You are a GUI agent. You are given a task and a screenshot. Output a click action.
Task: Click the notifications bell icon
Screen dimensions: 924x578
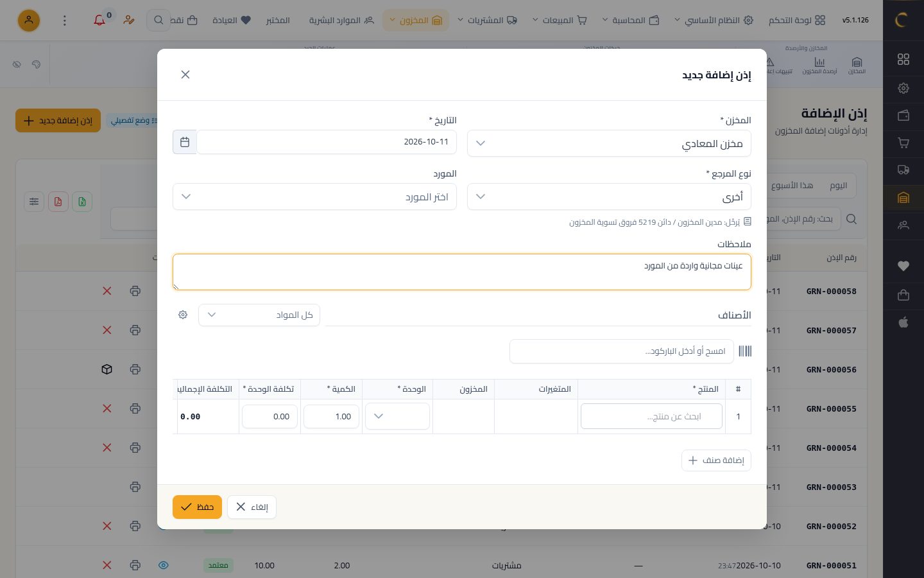pyautogui.click(x=99, y=21)
